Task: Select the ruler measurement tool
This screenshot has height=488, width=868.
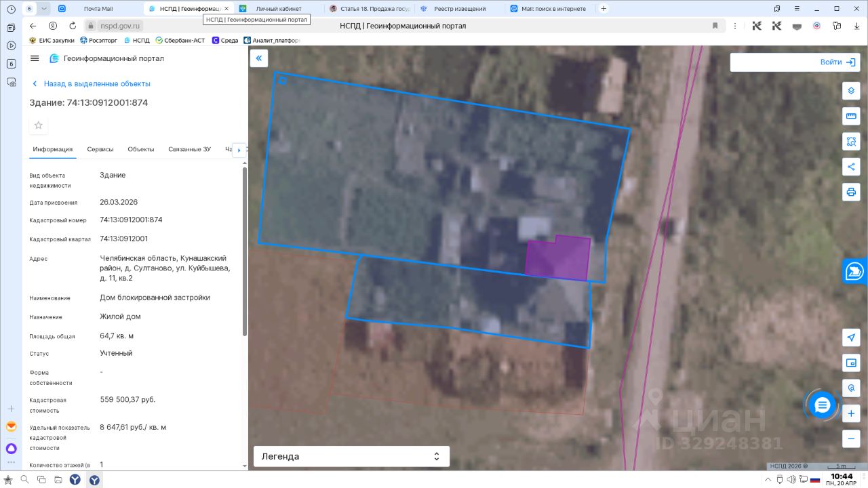Action: (x=851, y=117)
